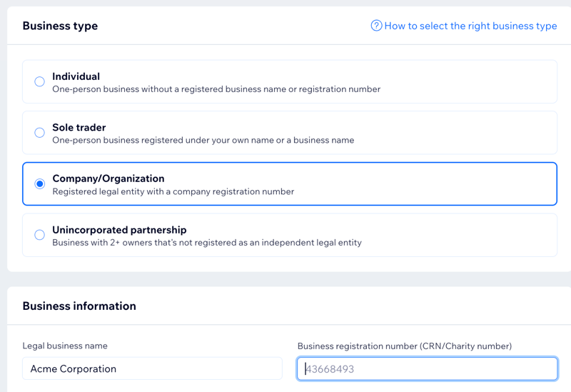Click the Business registration number input

pyautogui.click(x=427, y=368)
